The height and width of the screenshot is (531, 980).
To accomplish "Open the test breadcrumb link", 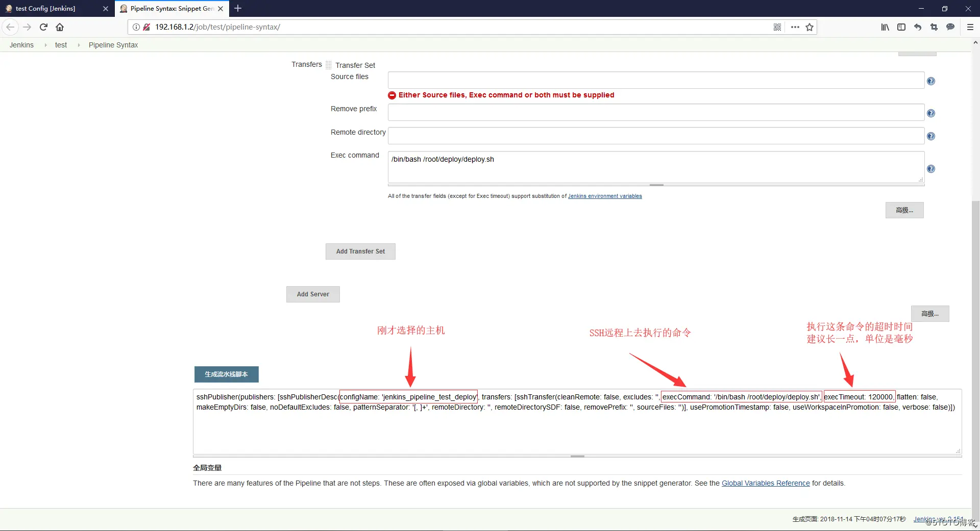I will [61, 45].
